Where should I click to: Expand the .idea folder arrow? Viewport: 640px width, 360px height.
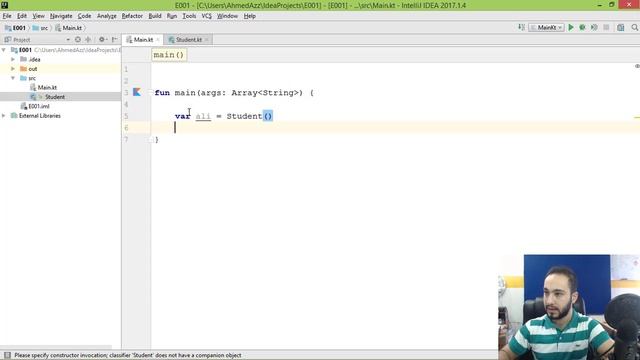click(13, 59)
